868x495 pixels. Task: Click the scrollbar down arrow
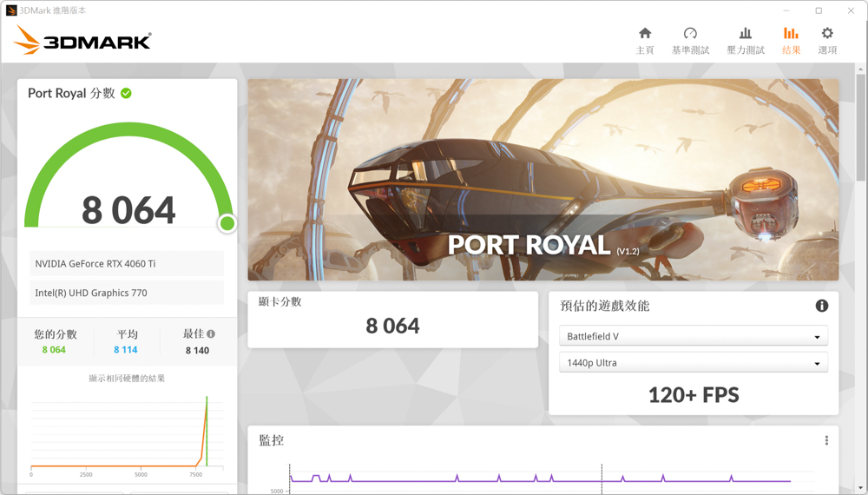tap(860, 488)
